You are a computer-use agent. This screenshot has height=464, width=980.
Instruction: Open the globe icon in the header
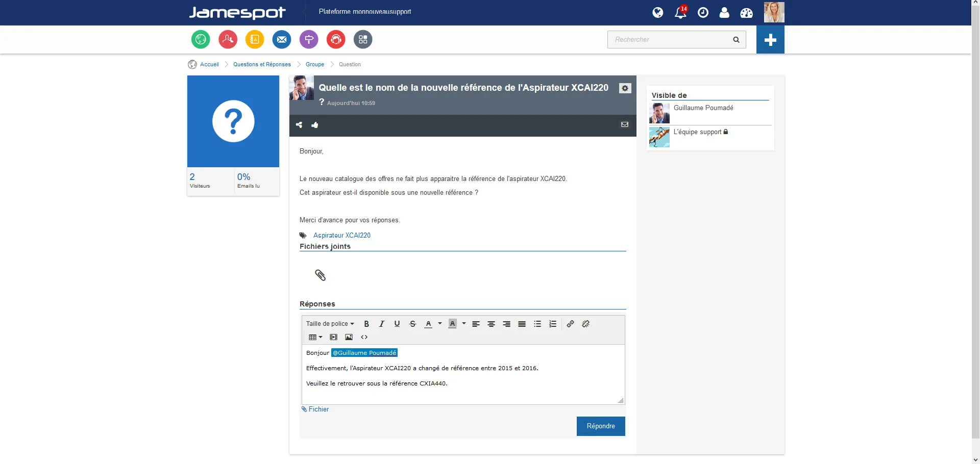pos(658,12)
